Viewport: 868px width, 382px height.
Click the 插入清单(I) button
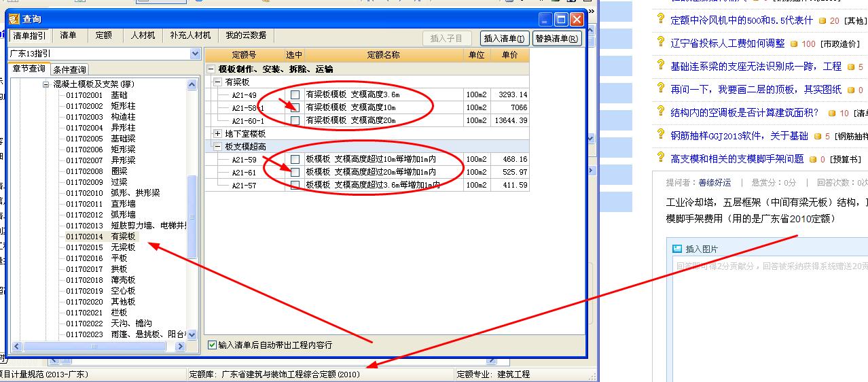coord(505,39)
